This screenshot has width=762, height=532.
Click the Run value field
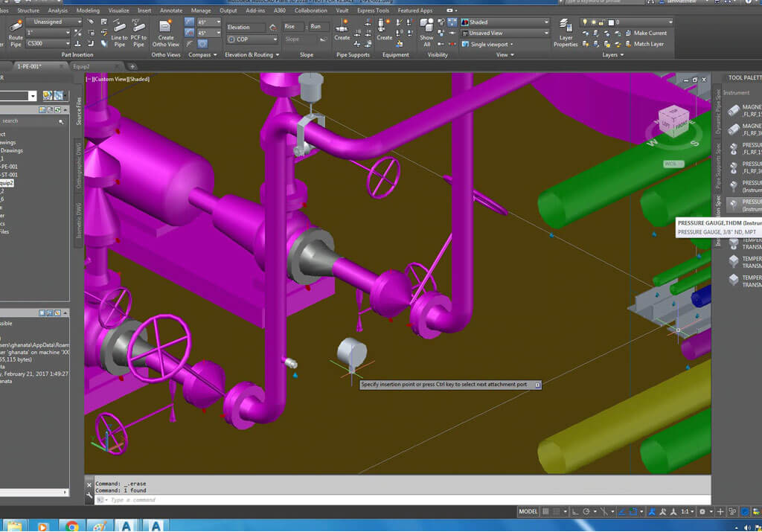click(318, 27)
